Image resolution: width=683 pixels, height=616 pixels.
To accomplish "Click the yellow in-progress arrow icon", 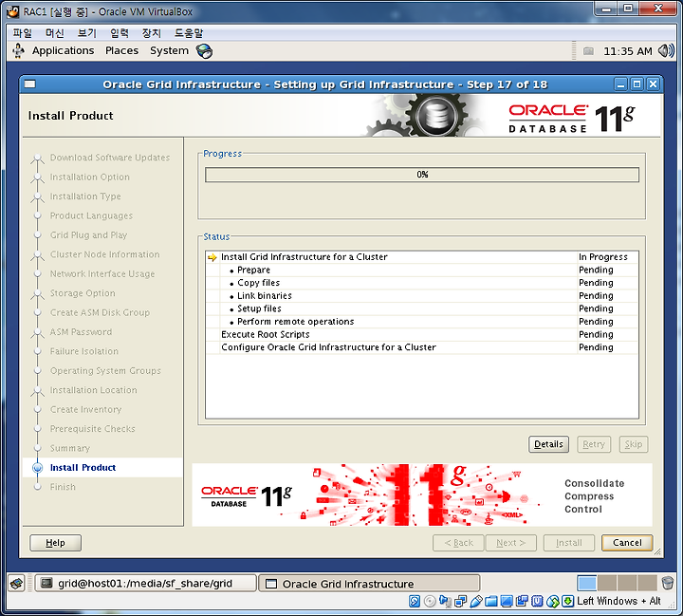I will click(212, 257).
